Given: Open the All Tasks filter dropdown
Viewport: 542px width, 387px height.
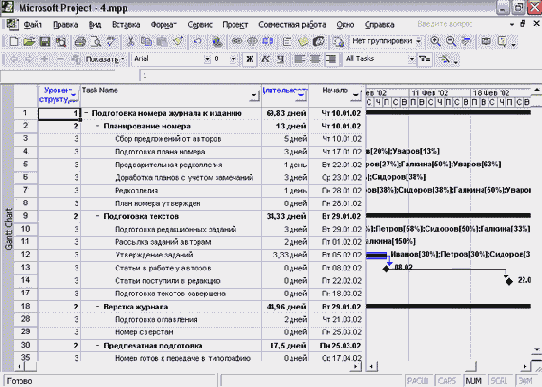Looking at the screenshot, I should (x=411, y=59).
